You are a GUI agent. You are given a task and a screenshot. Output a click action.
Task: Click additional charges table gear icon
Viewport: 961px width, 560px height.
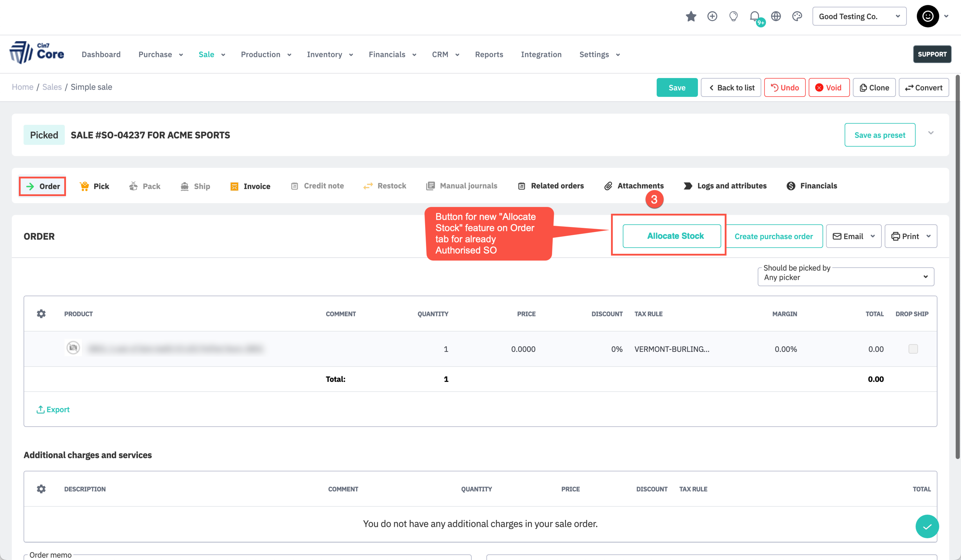point(41,489)
